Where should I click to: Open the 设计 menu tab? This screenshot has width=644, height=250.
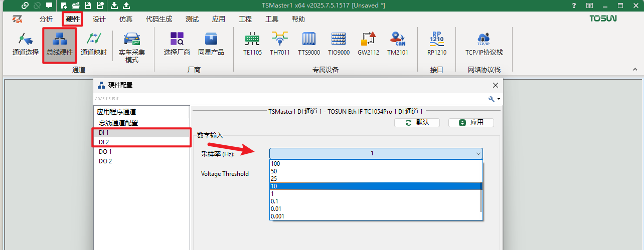pos(99,19)
